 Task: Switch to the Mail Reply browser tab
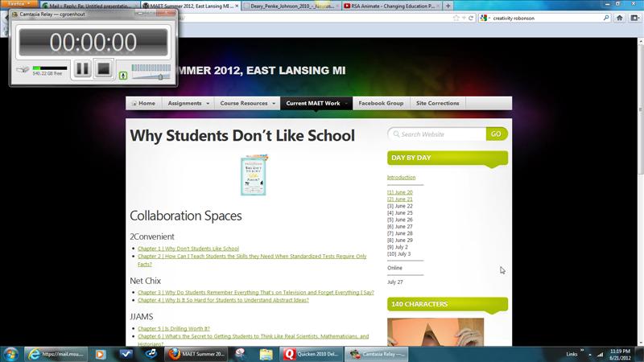tap(89, 6)
